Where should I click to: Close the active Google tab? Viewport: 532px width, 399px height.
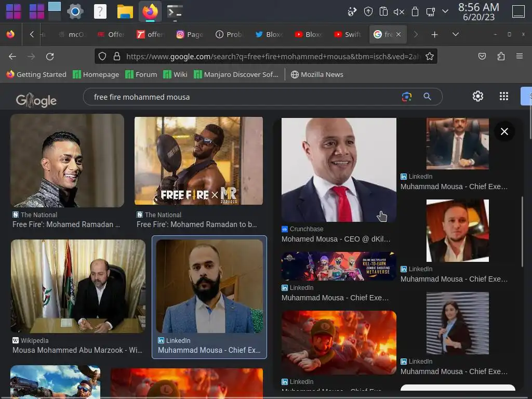(x=398, y=34)
